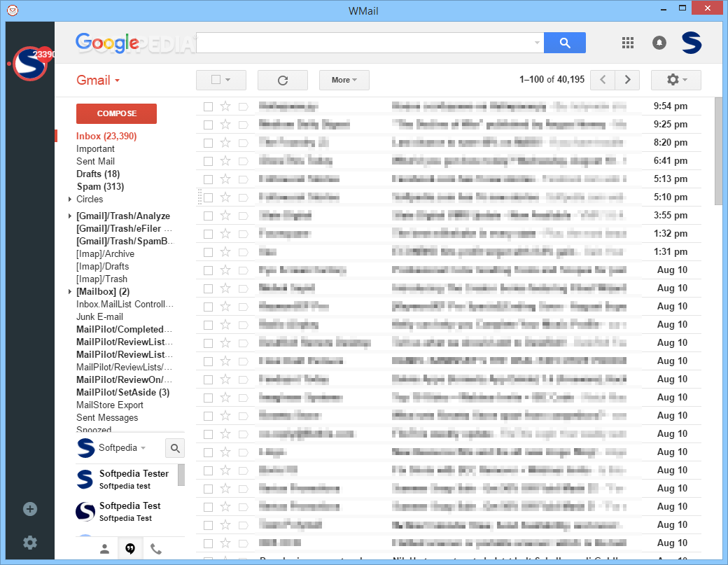The width and height of the screenshot is (728, 565).
Task: Mark the 1:32 pm message important
Action: click(244, 234)
